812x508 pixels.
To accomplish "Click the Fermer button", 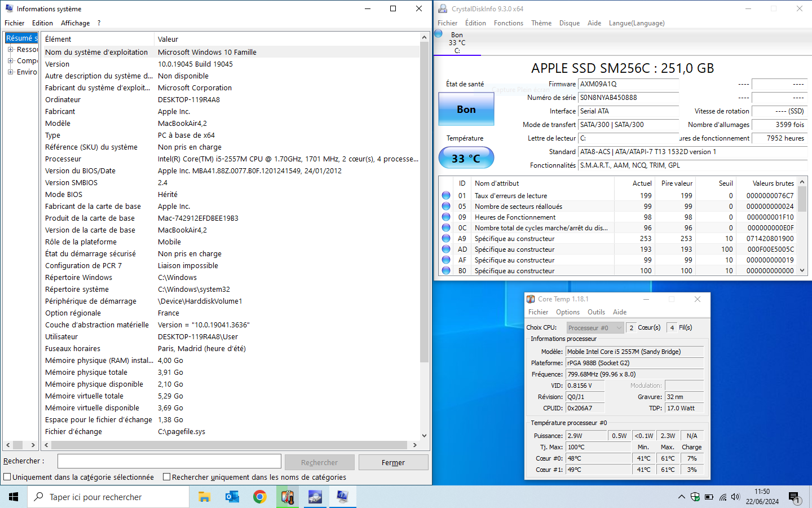I will [393, 462].
